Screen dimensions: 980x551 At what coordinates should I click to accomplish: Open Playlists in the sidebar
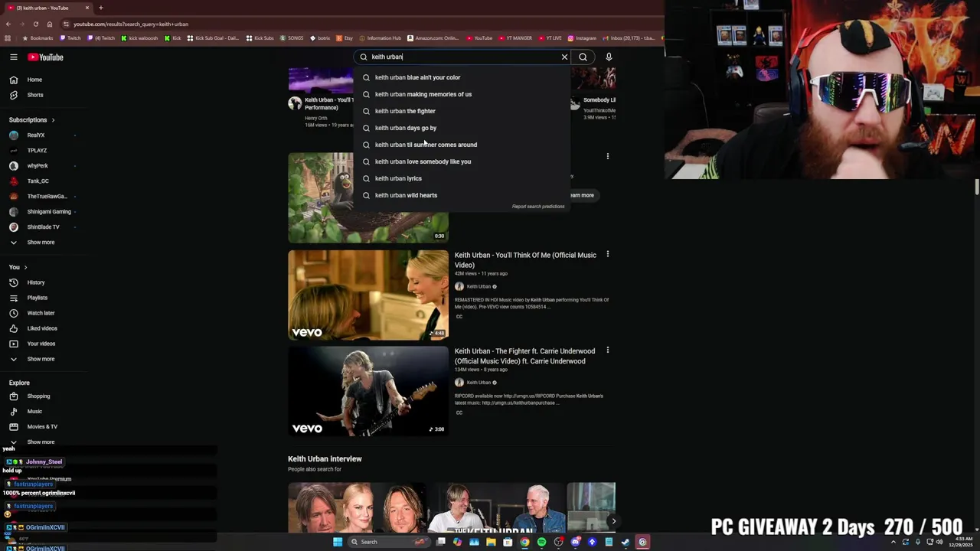(37, 298)
